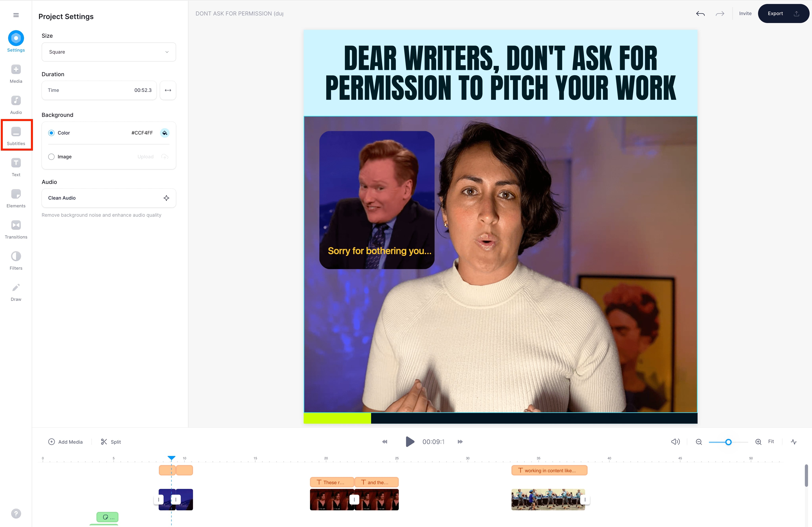Viewport: 812px width, 527px height.
Task: Expand the Square size dropdown
Action: tap(108, 52)
